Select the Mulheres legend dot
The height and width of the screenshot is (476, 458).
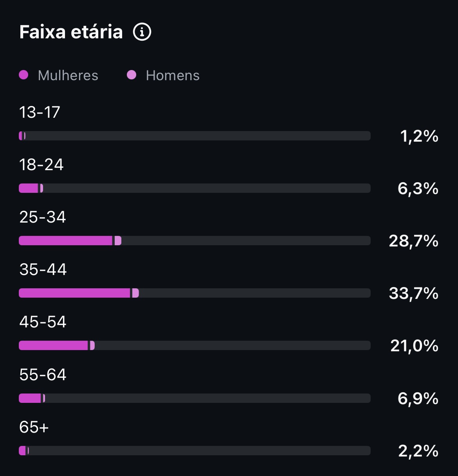click(23, 75)
